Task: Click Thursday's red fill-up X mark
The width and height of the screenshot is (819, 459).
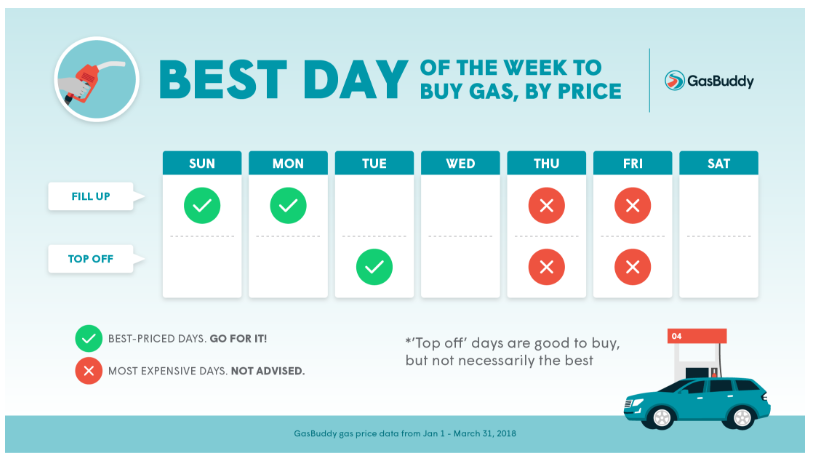Action: (546, 206)
